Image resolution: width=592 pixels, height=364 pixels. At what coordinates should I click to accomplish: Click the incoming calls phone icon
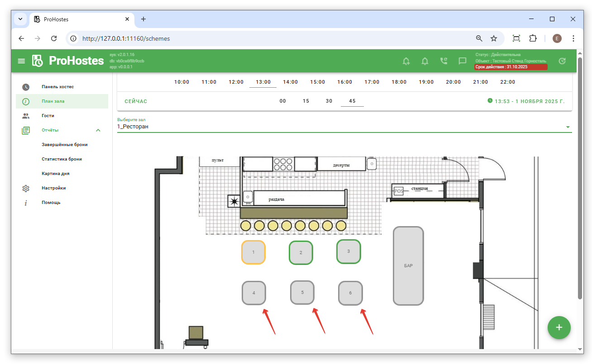tap(444, 61)
